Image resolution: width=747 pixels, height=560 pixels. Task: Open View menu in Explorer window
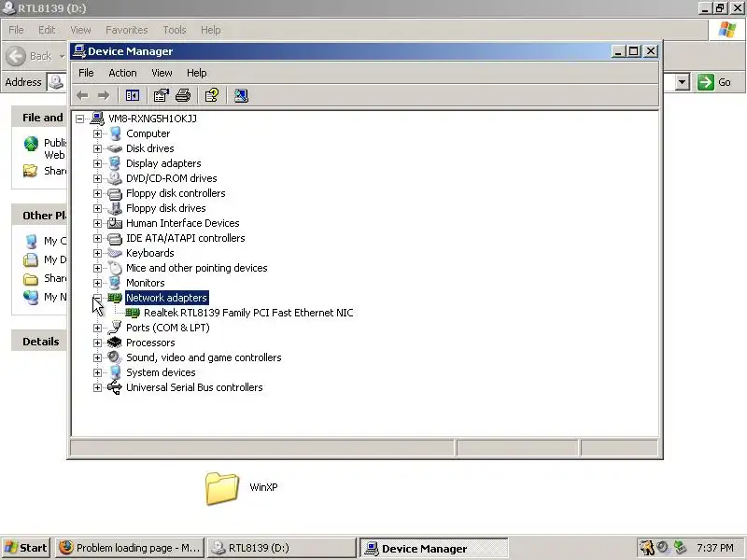[80, 30]
